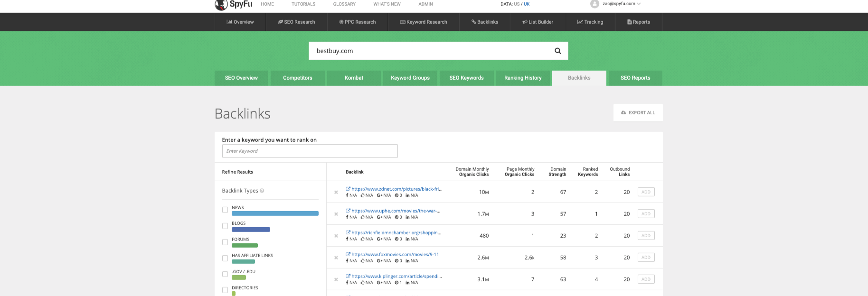Open the zdnet.com pictures link
Viewport: 868px width, 296px height.
397,189
